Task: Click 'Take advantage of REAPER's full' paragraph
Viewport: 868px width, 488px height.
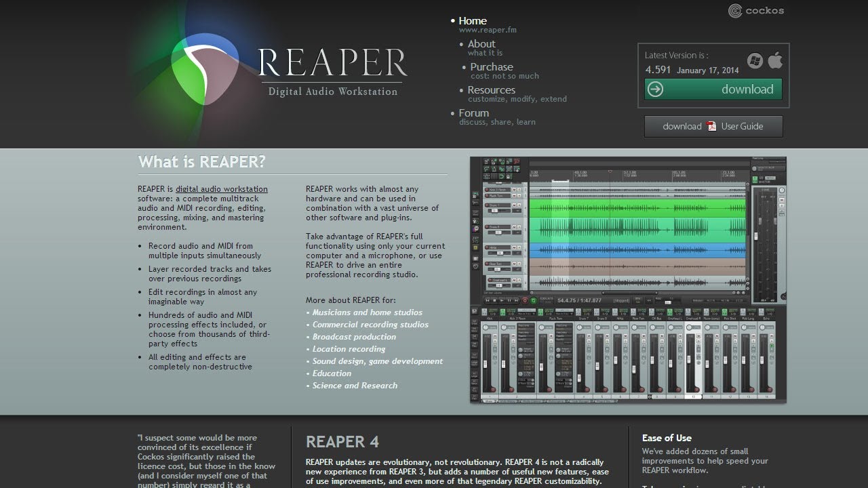Action: coord(376,256)
